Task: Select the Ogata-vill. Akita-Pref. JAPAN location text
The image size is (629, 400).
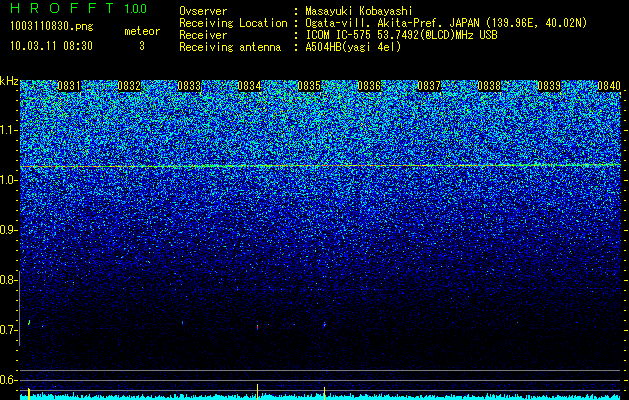Action: [446, 23]
